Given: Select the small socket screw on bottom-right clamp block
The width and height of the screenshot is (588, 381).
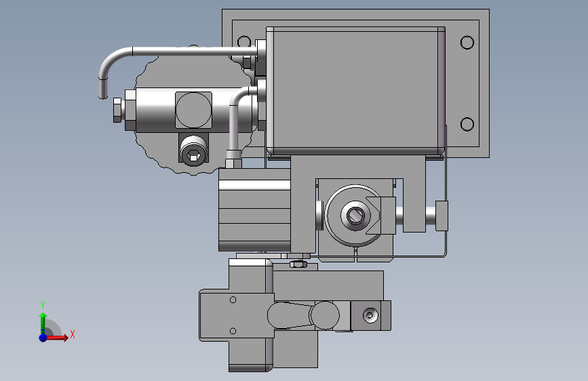Looking at the screenshot, I should click(x=370, y=315).
